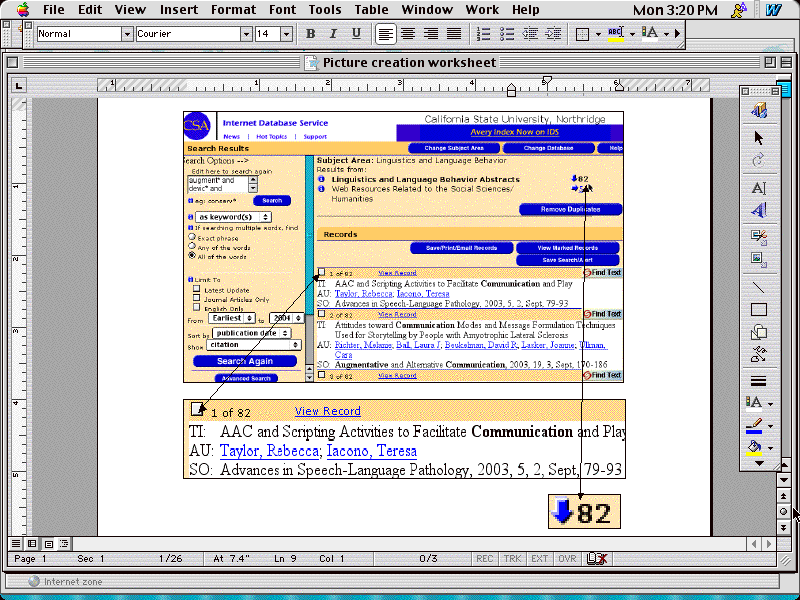The width and height of the screenshot is (800, 600).
Task: Jump to the previous page via double-up arrows
Action: [x=784, y=495]
